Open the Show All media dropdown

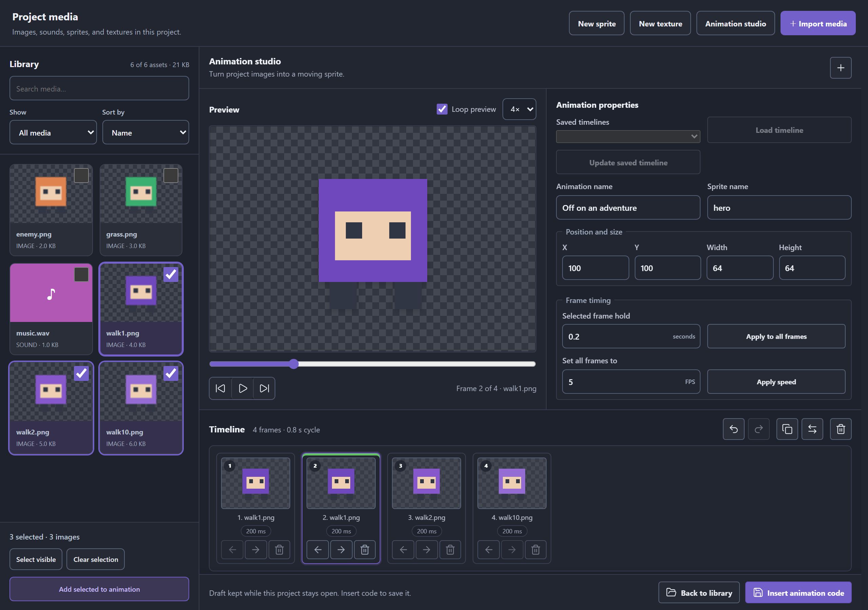pyautogui.click(x=53, y=132)
